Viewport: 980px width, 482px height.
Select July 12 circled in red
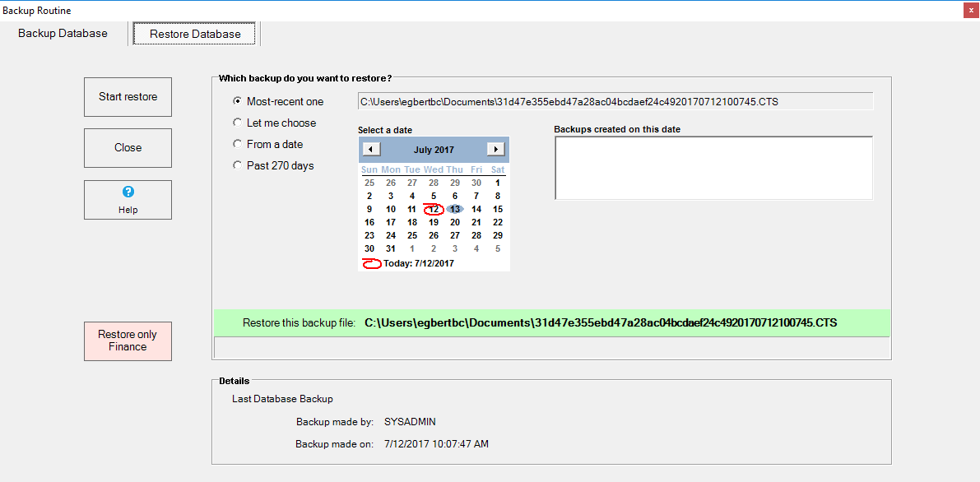434,209
